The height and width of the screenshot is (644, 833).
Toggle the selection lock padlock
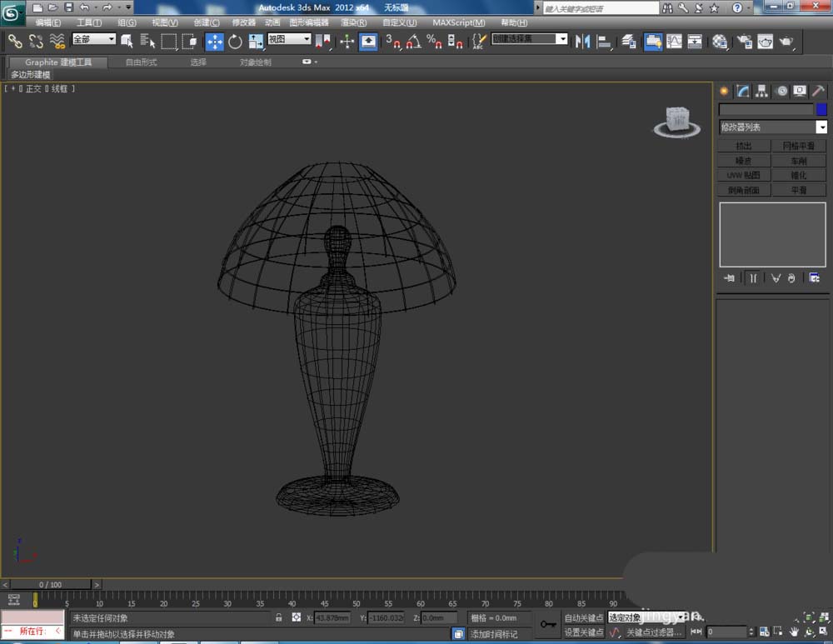279,618
